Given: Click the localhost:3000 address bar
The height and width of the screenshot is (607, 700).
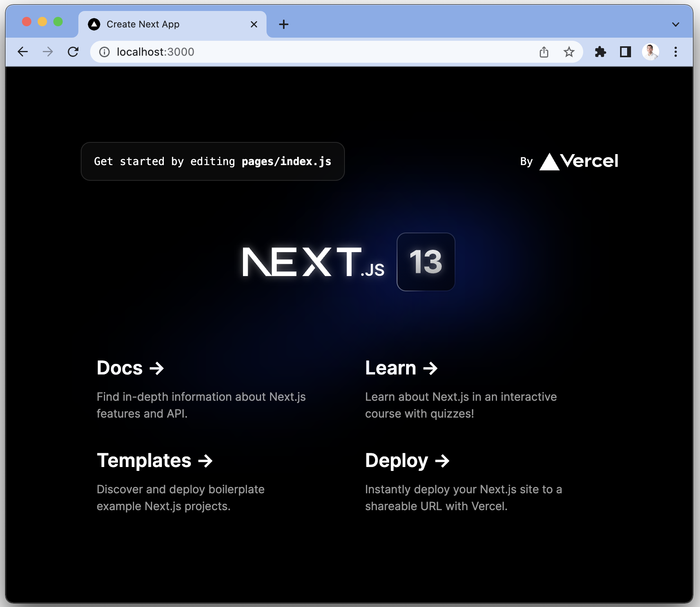Looking at the screenshot, I should click(314, 52).
